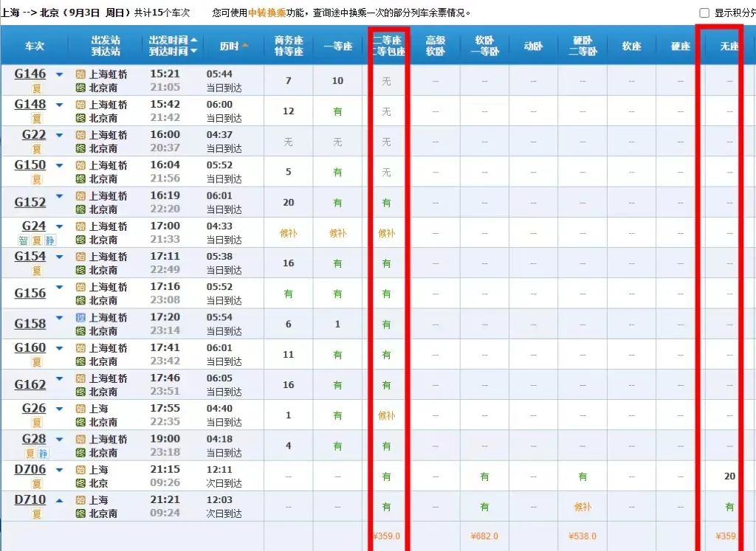Open train G146 details link
Viewport: 756px width, 551px height.
[30, 74]
